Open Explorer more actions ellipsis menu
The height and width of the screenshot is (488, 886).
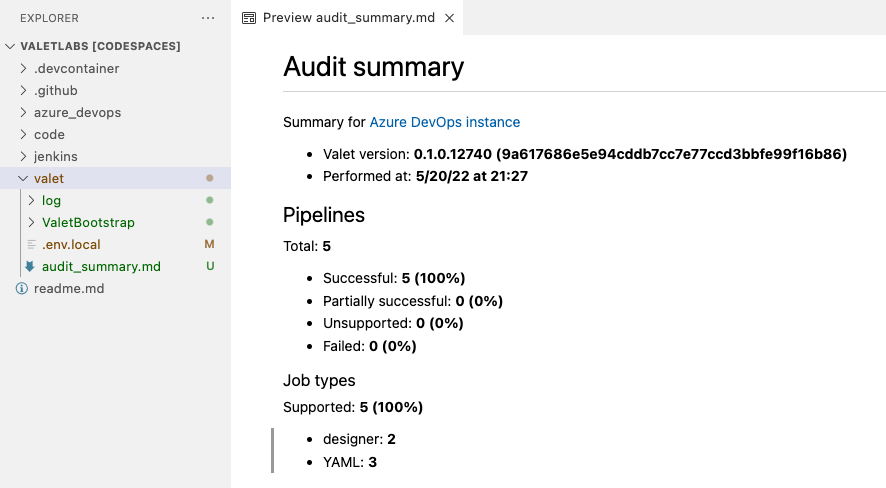(208, 18)
